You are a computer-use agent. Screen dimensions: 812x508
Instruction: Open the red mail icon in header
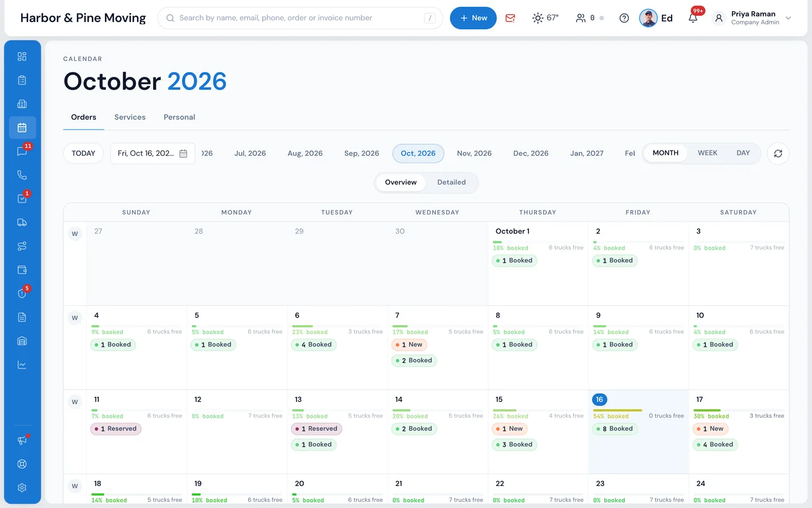[x=510, y=18]
